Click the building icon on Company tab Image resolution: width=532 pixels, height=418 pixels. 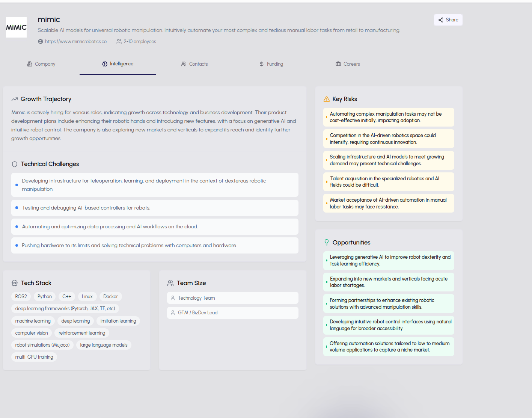tap(30, 64)
